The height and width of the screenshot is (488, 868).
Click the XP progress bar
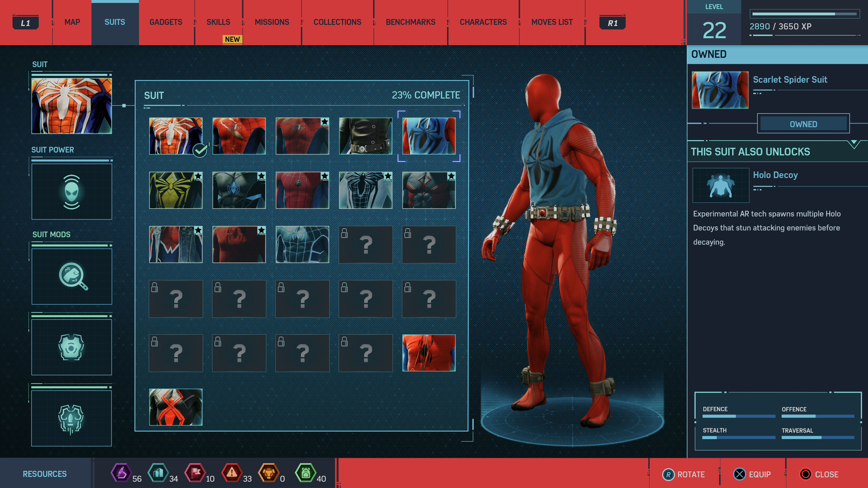click(805, 14)
